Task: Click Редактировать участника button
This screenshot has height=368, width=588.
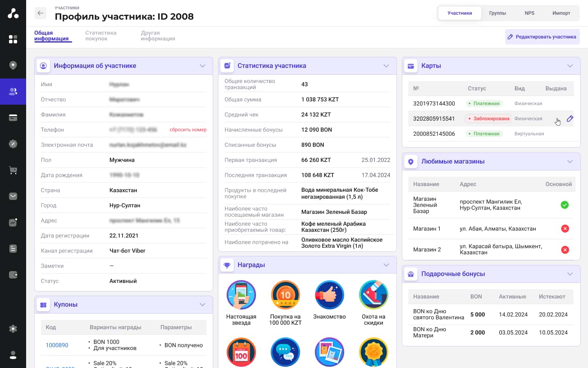Action: (542, 37)
